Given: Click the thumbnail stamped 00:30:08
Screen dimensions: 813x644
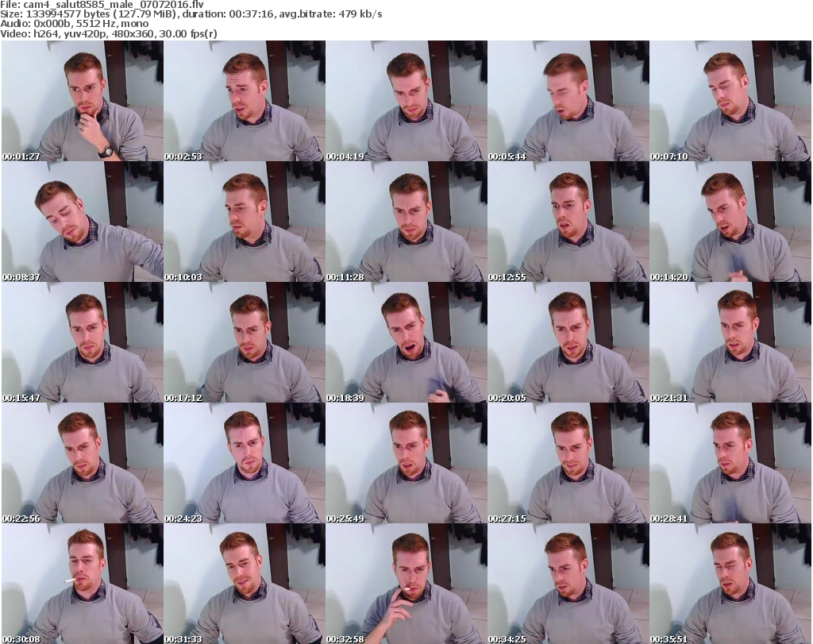Looking at the screenshot, I should [83, 584].
